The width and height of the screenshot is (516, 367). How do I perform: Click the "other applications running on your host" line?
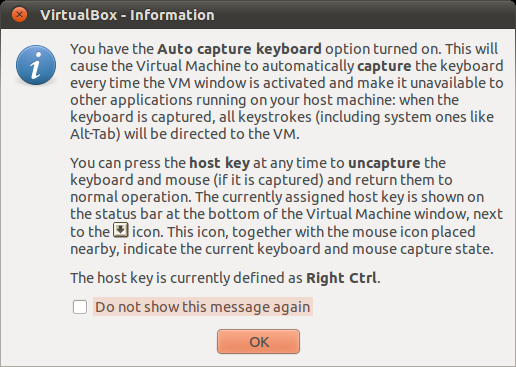point(264,100)
